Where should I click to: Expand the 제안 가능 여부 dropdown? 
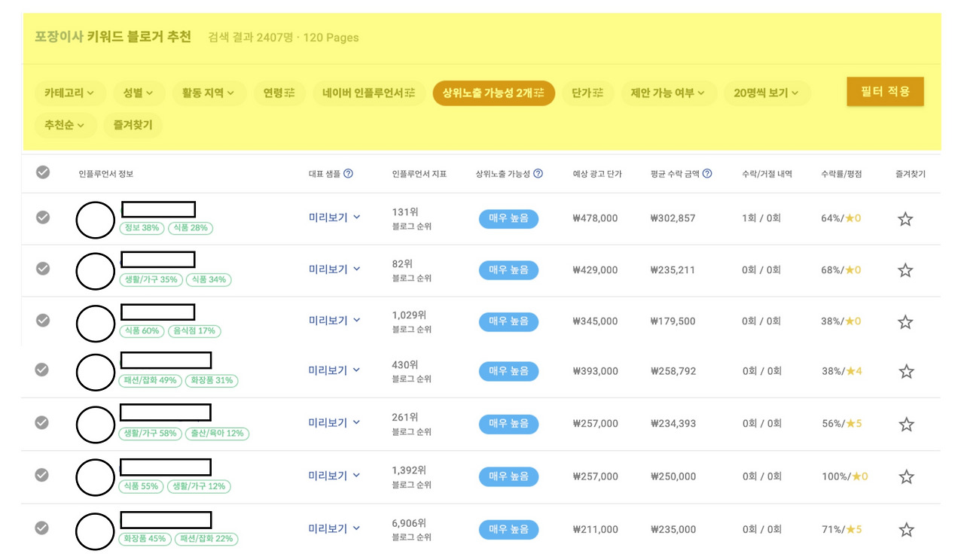668,93
